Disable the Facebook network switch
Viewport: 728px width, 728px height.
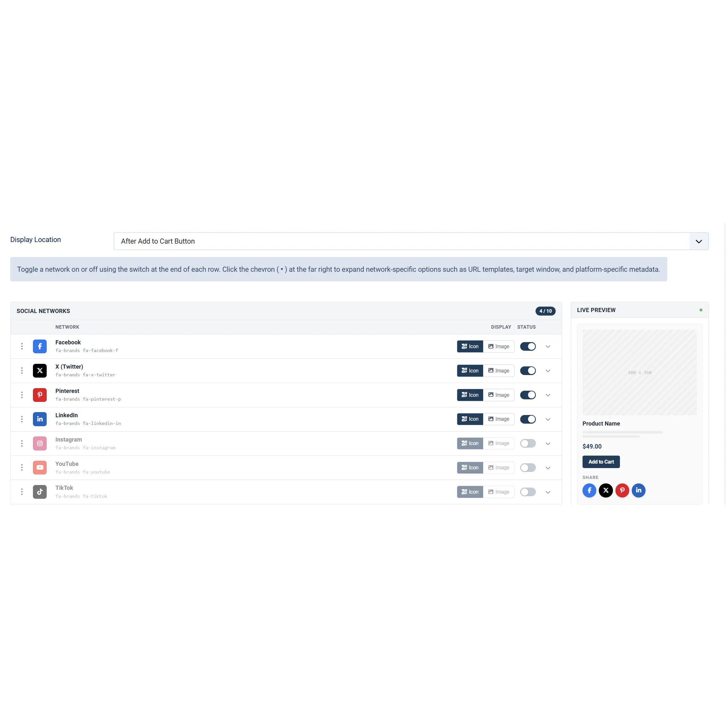point(528,346)
